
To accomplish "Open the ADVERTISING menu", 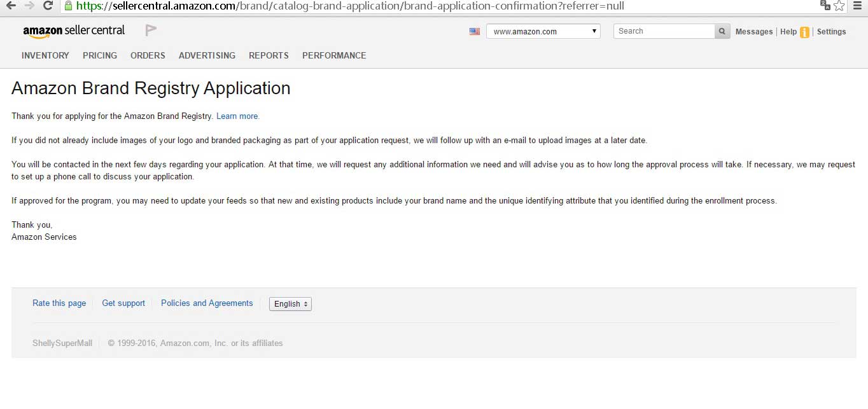I will click(207, 55).
